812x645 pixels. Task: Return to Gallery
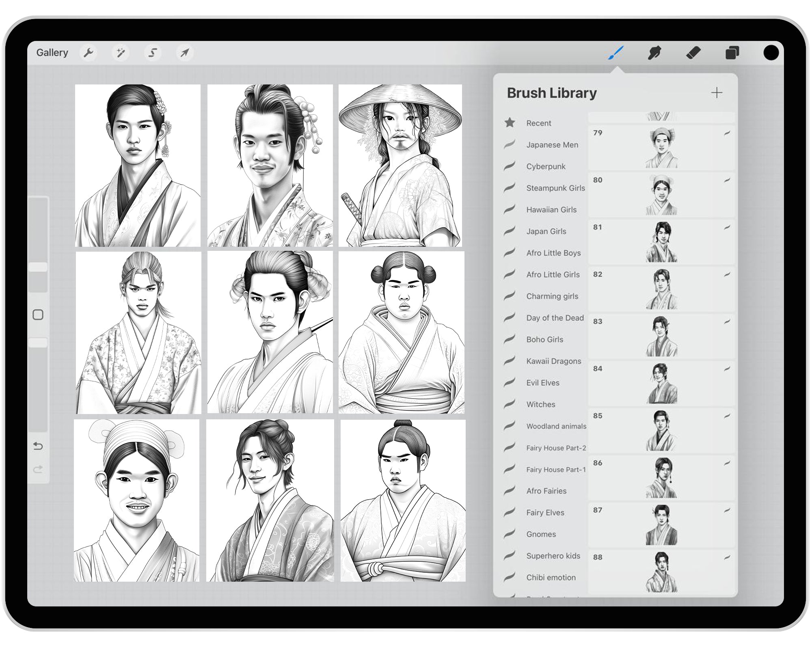point(53,52)
